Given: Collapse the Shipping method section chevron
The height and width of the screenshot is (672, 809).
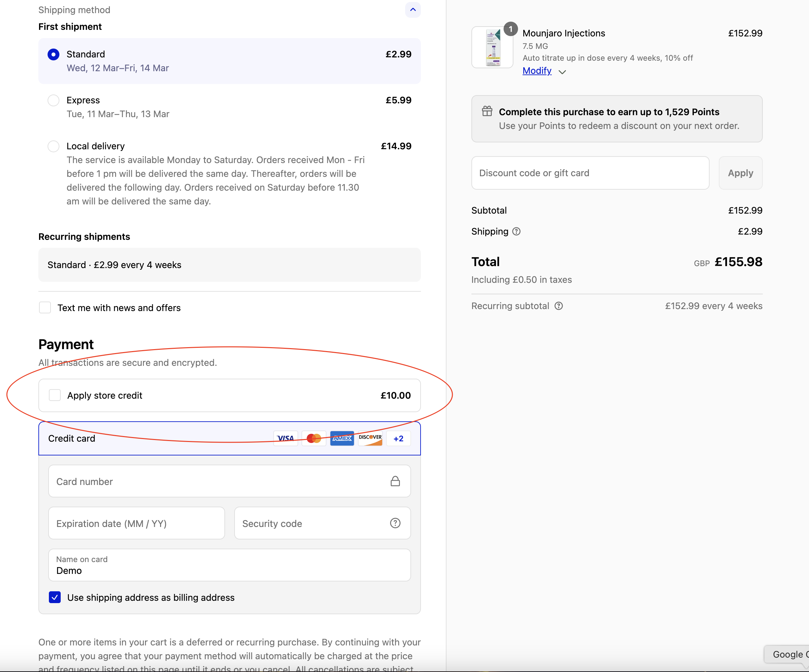Looking at the screenshot, I should [413, 10].
